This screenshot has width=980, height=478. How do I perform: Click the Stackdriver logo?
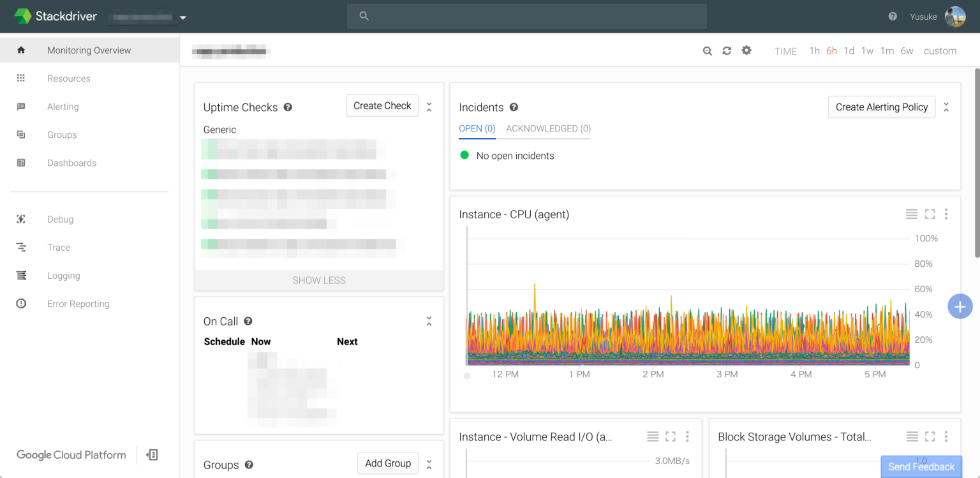pyautogui.click(x=55, y=16)
